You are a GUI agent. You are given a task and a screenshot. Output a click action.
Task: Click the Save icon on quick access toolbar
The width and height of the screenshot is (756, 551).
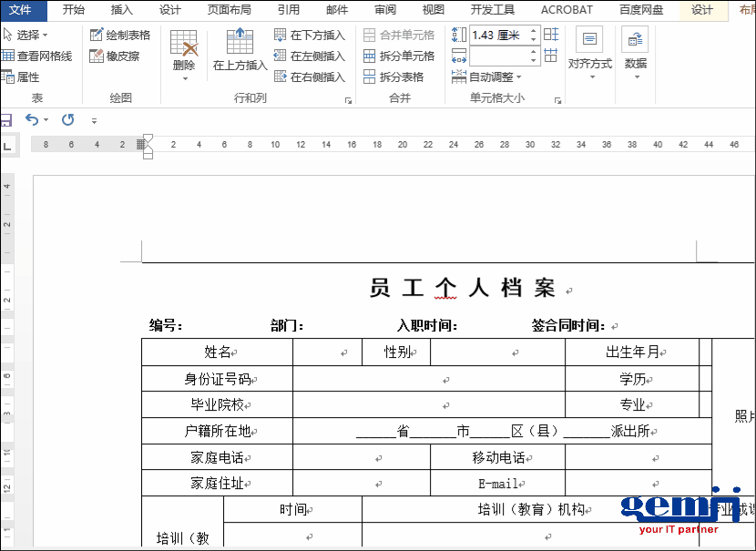pyautogui.click(x=7, y=119)
